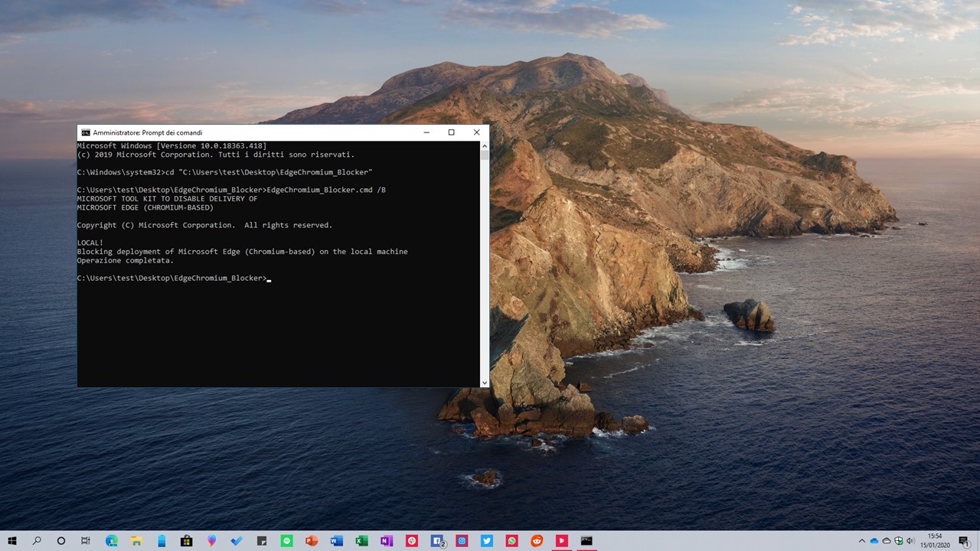Viewport: 980px width, 551px height.
Task: Click Command Prompt title bar system icon
Action: coord(86,132)
